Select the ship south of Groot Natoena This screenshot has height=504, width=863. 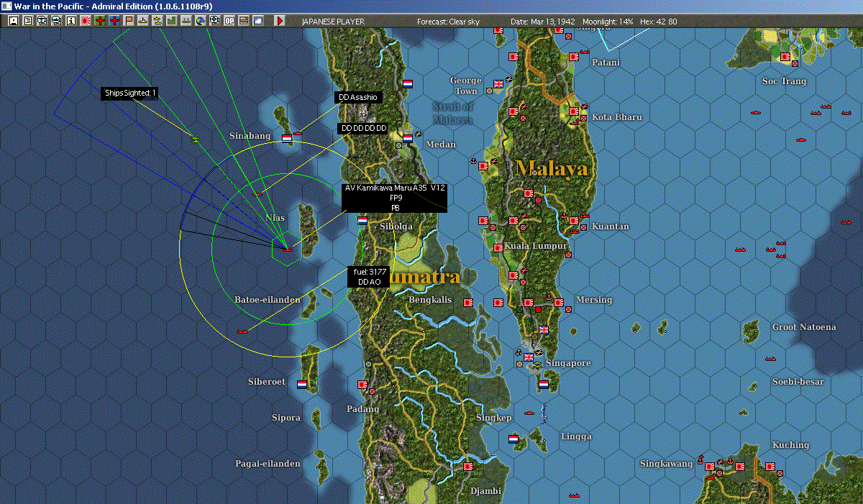click(770, 358)
